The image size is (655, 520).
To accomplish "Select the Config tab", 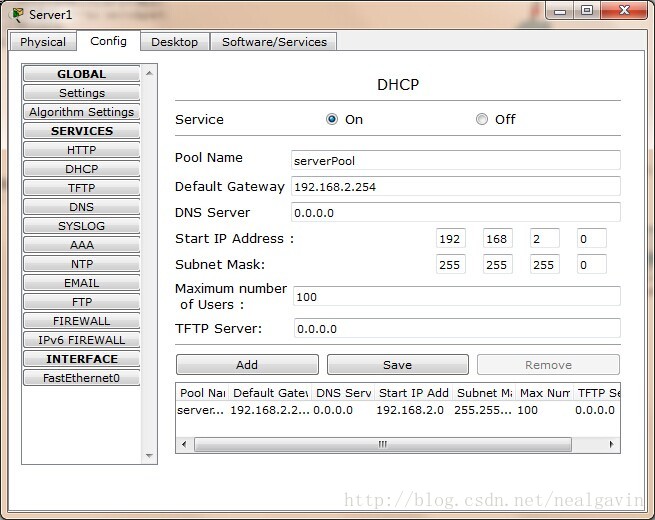I will click(108, 41).
